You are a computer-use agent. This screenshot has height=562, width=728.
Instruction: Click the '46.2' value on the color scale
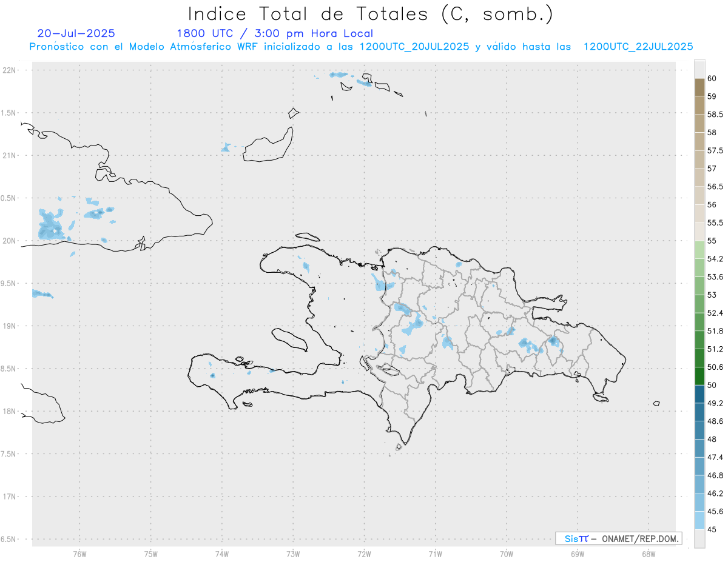click(x=715, y=493)
